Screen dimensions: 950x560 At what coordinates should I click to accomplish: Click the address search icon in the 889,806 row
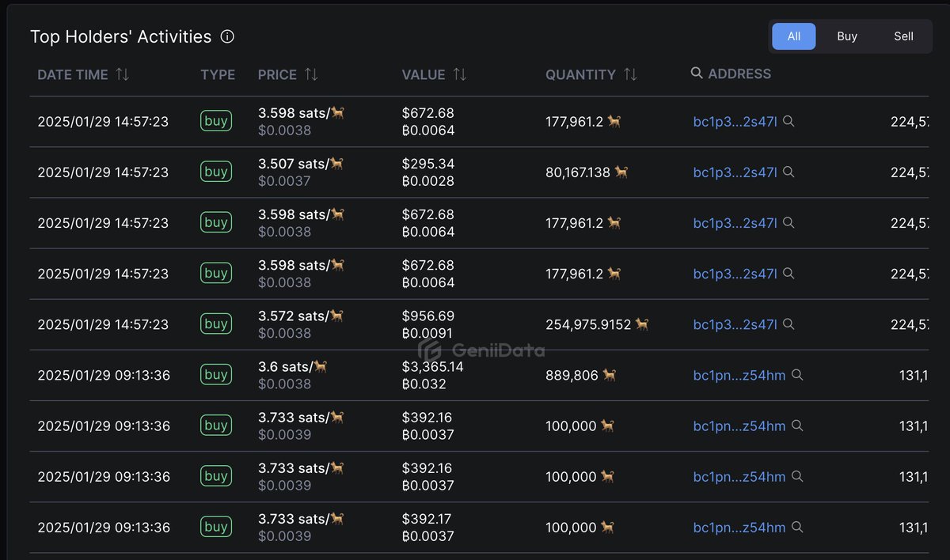point(797,374)
